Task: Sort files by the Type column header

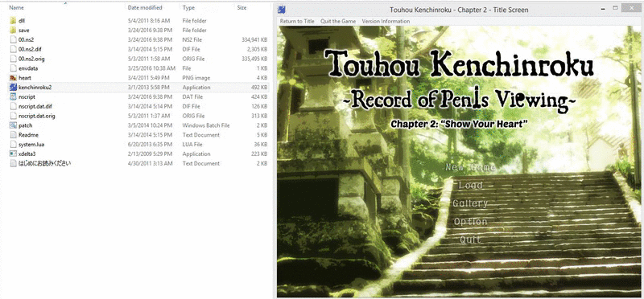Action: coord(188,7)
